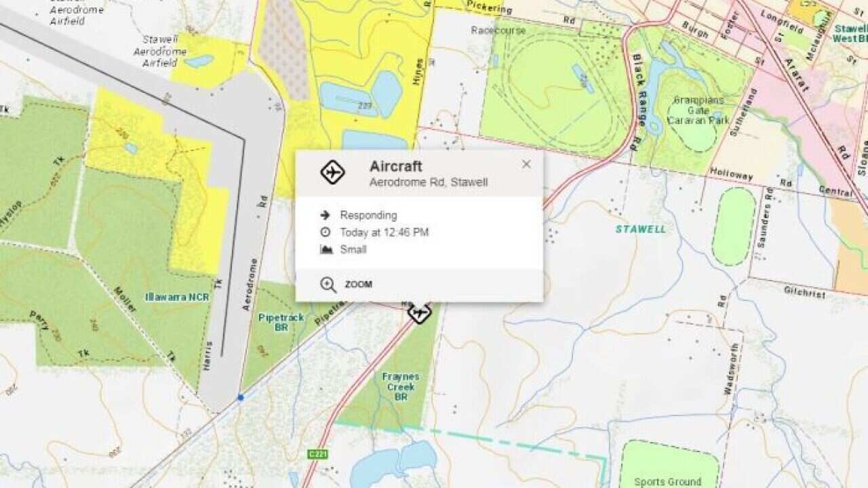The image size is (868, 488).
Task: Click the magnifier zoom icon
Action: pos(328,285)
